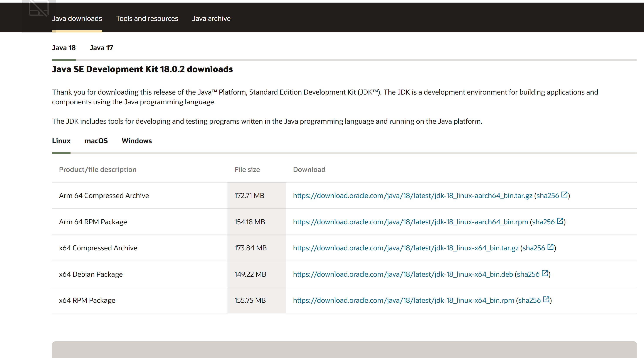The height and width of the screenshot is (358, 644).
Task: Select the Linux platform tab
Action: click(61, 141)
